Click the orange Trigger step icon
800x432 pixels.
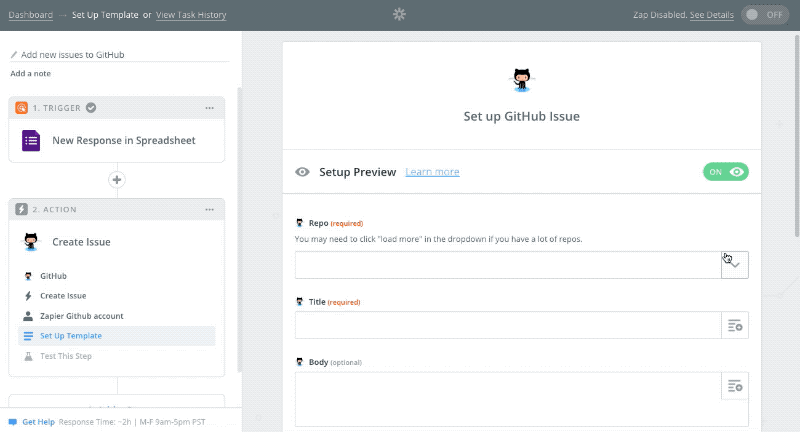point(21,108)
